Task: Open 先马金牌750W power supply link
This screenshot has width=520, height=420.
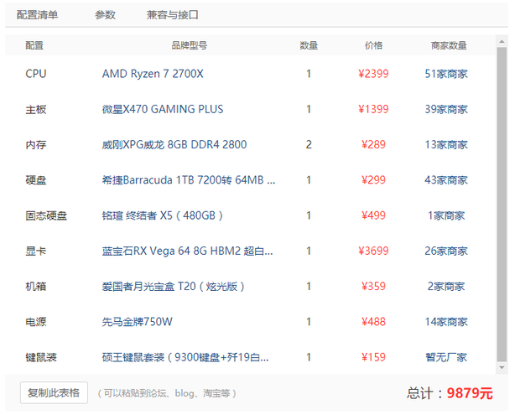Action: [137, 322]
